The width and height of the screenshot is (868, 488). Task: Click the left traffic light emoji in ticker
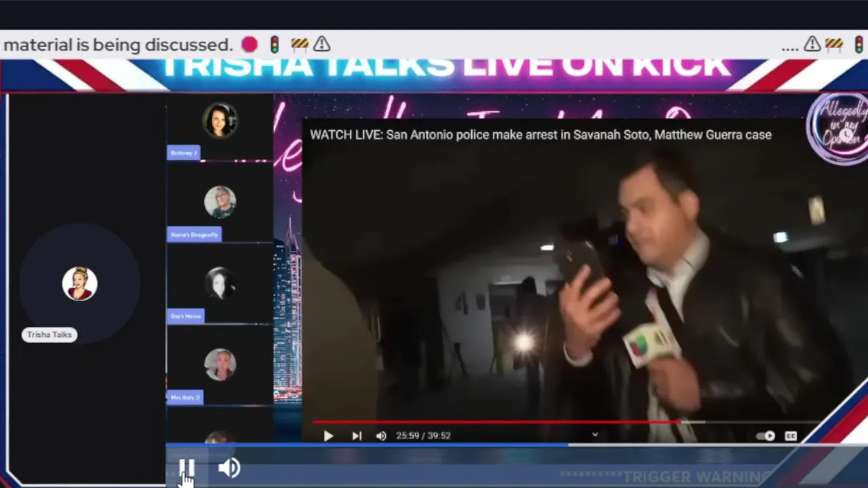[x=274, y=45]
